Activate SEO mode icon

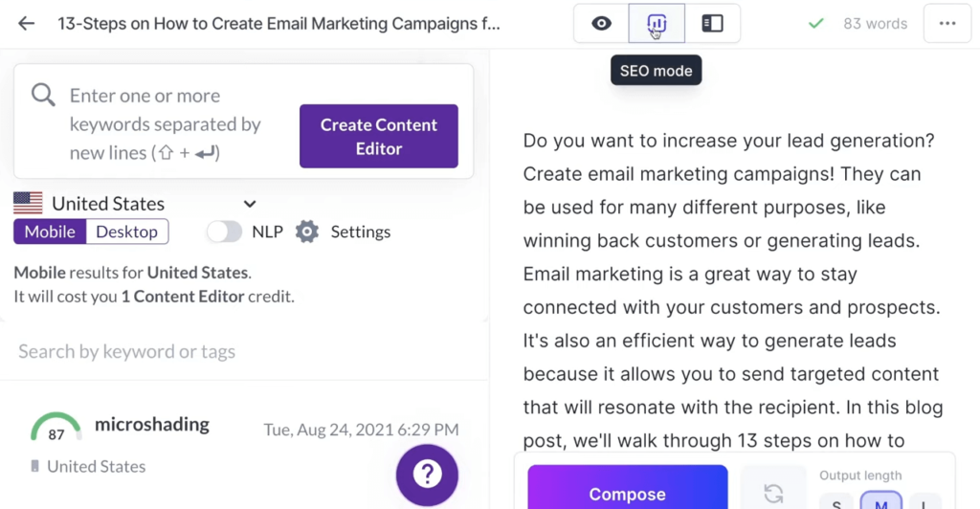(x=657, y=23)
